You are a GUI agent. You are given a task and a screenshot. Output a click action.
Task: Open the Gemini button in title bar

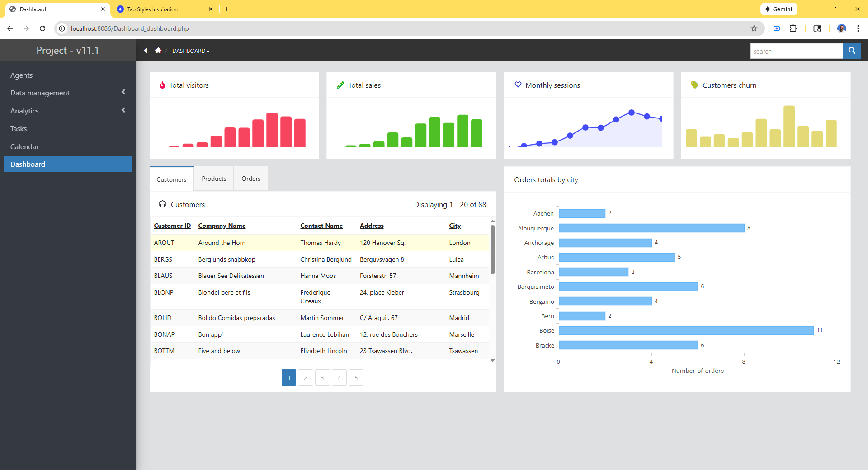pos(778,9)
